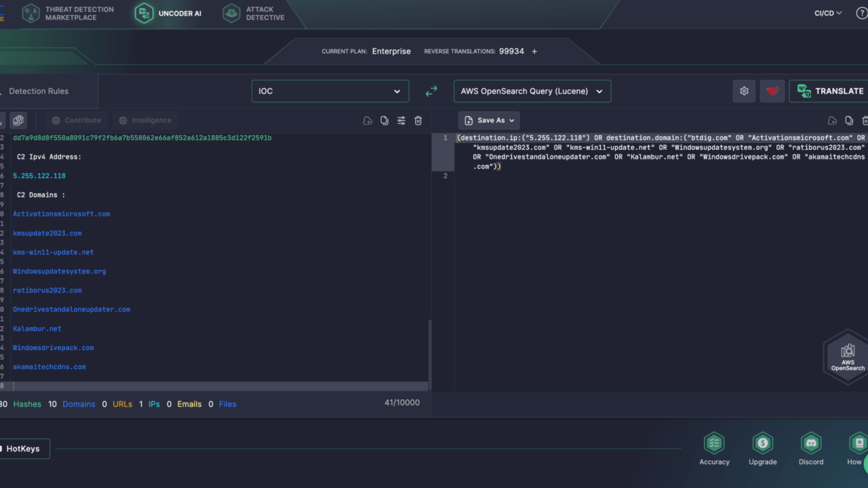The width and height of the screenshot is (868, 488).
Task: Copy input panel content with copy icon
Action: coord(384,121)
